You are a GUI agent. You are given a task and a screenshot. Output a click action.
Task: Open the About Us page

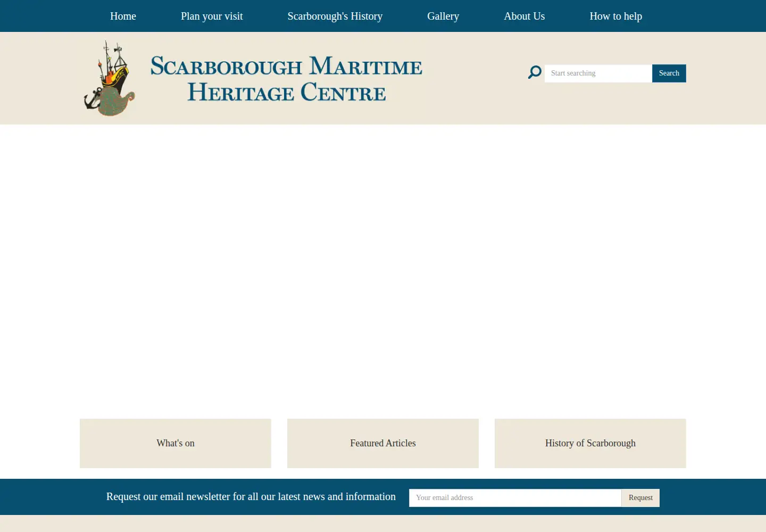524,16
